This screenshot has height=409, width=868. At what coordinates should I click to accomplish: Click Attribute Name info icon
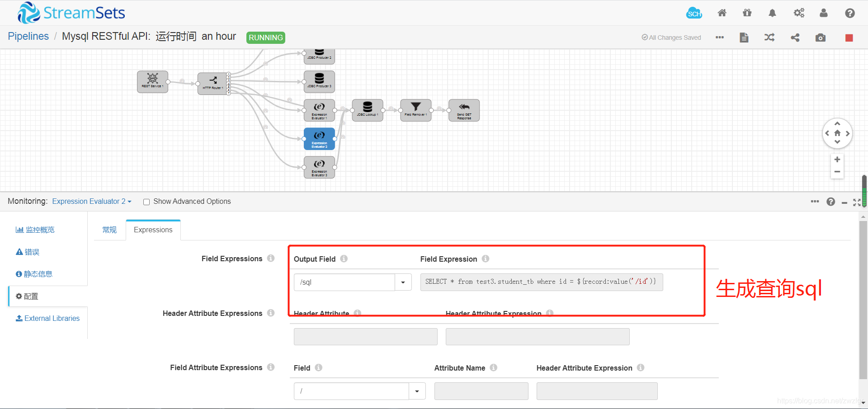(x=494, y=367)
